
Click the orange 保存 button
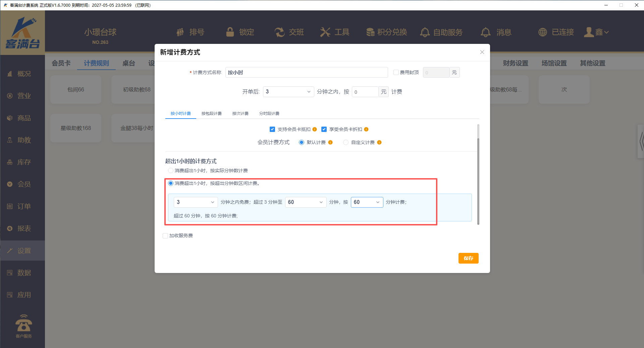(468, 258)
